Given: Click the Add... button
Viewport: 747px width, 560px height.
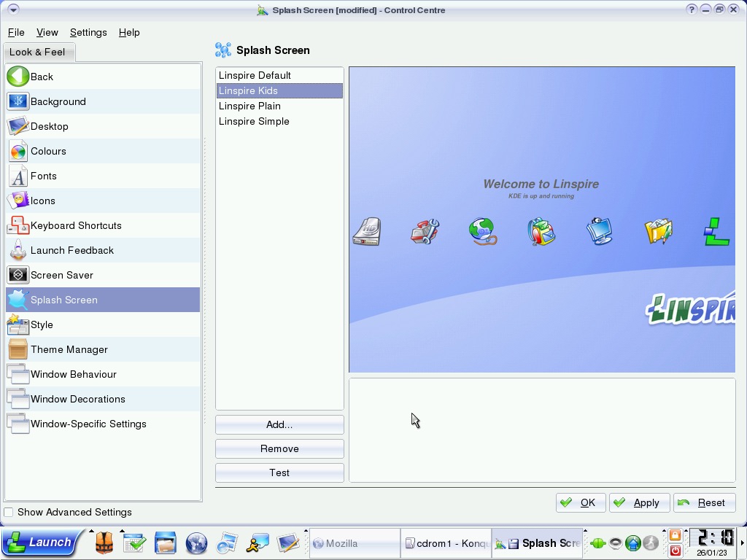Looking at the screenshot, I should pyautogui.click(x=279, y=424).
